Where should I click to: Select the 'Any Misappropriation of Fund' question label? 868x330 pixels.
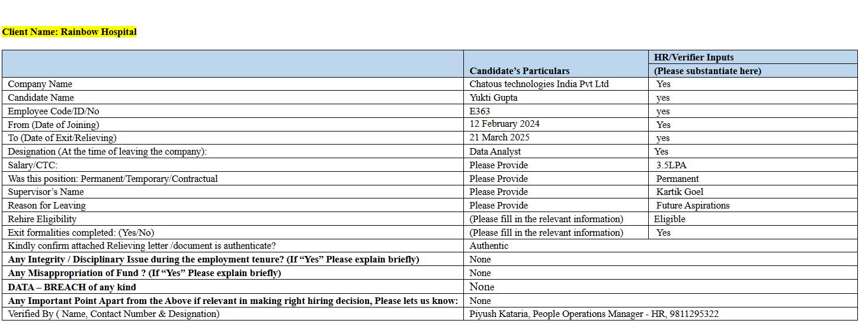tap(144, 273)
